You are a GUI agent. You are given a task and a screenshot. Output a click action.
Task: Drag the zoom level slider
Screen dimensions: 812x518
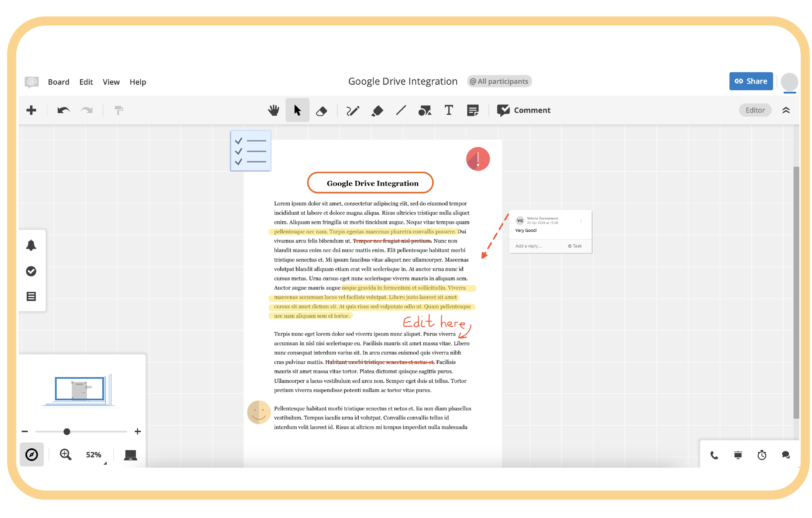pyautogui.click(x=67, y=431)
